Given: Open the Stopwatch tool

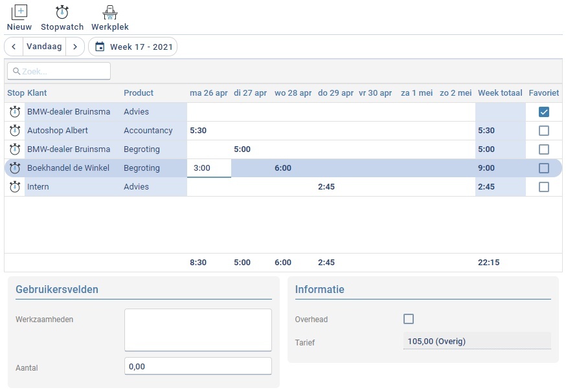Looking at the screenshot, I should 62,12.
